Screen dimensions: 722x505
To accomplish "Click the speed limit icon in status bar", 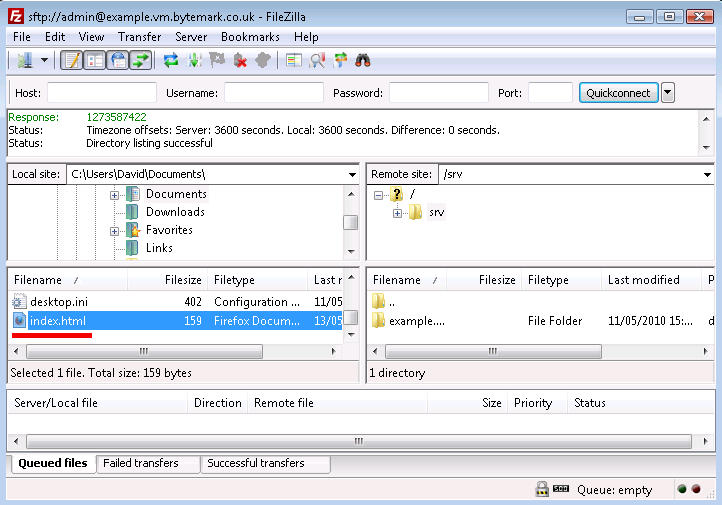I will click(560, 488).
